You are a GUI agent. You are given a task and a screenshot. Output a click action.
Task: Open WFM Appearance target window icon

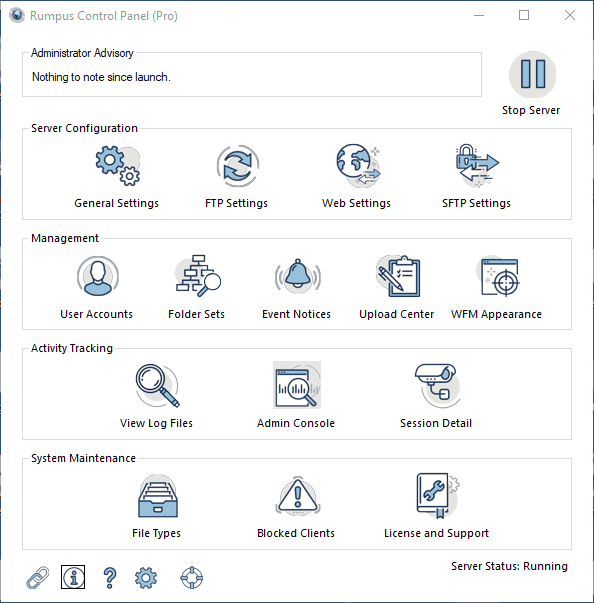499,277
